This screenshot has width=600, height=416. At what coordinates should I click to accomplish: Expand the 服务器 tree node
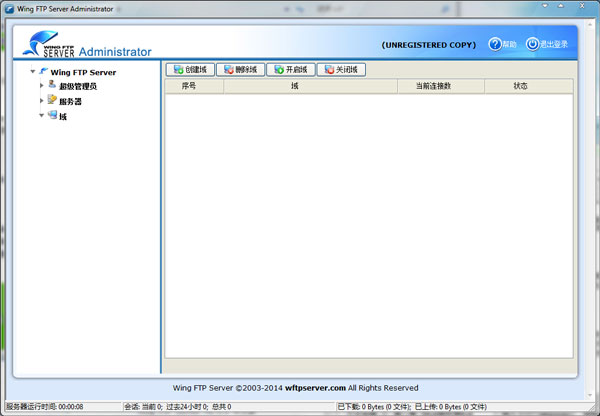42,101
